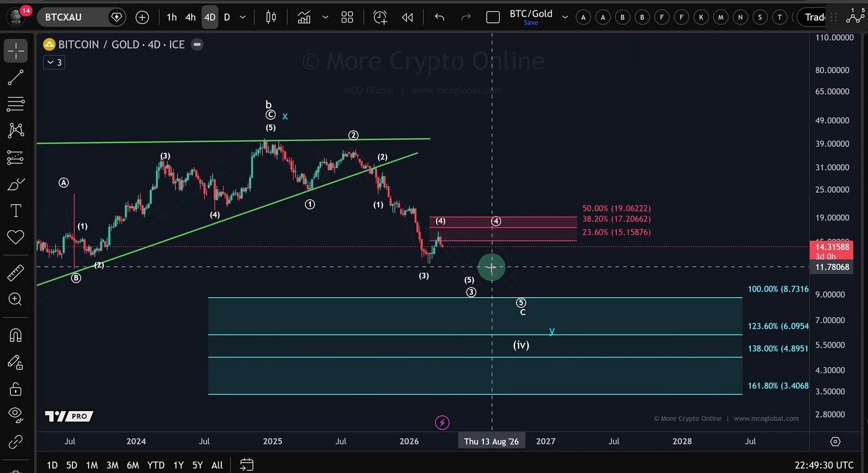Expand the manage layouts dropdown arrow
The image size is (868, 473).
565,17
